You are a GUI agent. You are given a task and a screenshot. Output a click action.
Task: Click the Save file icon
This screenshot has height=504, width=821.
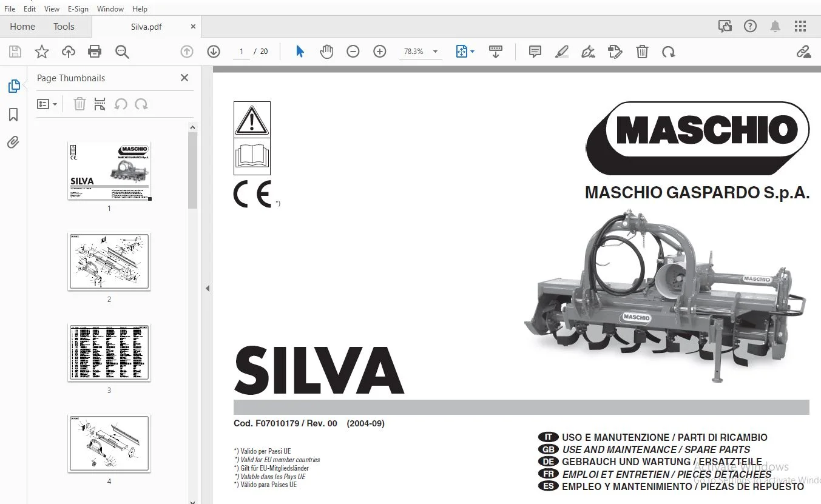click(15, 52)
